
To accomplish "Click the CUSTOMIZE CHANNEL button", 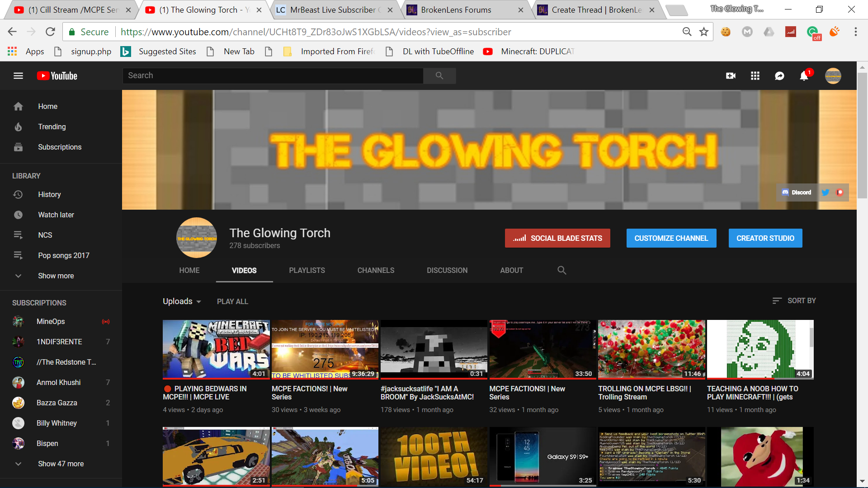I will click(671, 238).
